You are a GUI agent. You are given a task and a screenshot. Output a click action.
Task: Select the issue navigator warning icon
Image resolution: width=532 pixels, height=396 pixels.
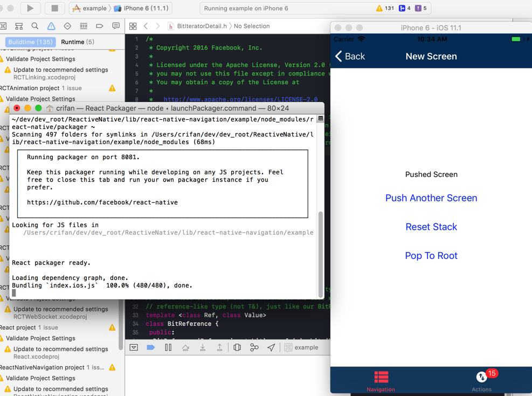(51, 26)
